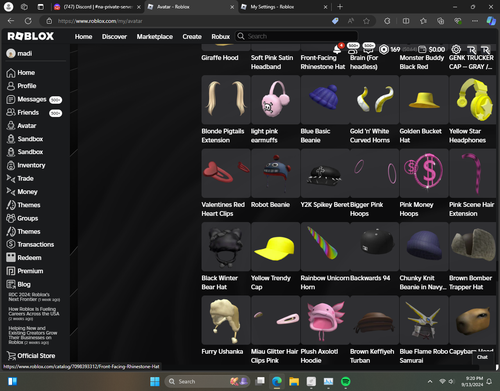Go back with the browser back arrow
Screen dimensions: 500x391
click(x=11, y=21)
